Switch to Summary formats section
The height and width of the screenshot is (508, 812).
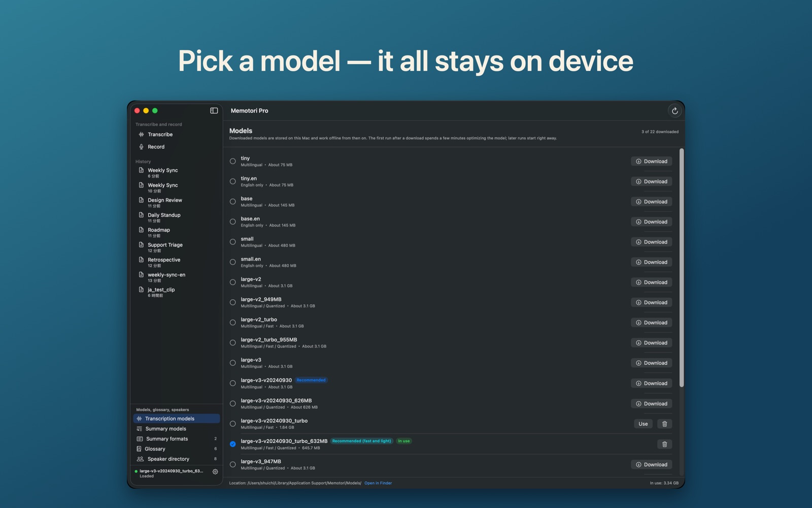(176, 439)
